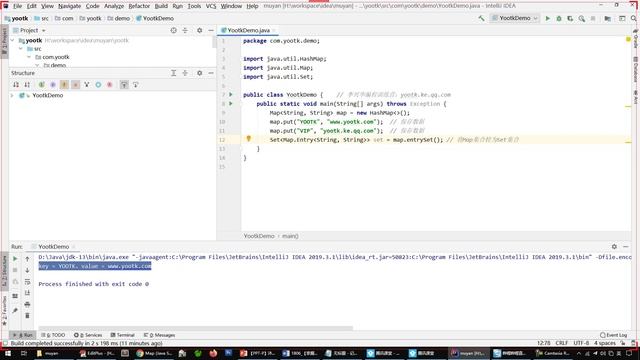Switch to the Terminal tool window tab

(x=122, y=335)
